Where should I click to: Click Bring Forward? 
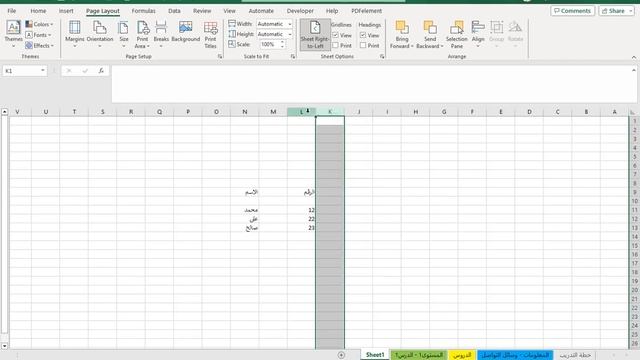[402, 34]
